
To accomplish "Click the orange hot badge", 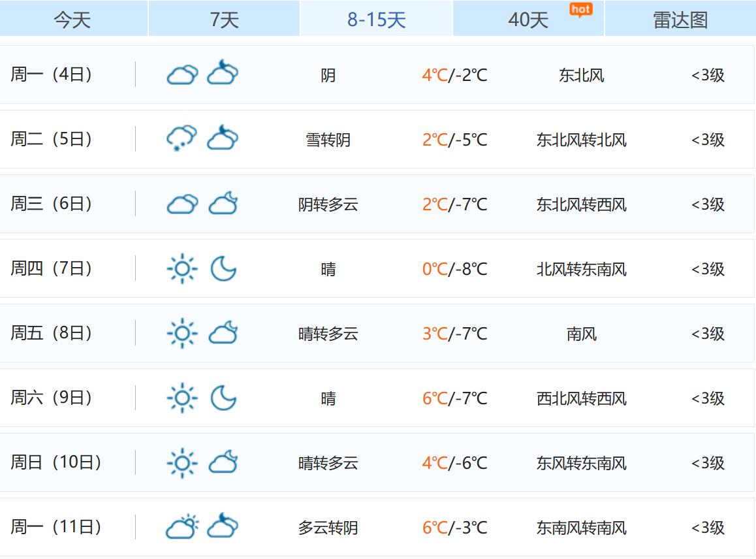I will tap(580, 10).
